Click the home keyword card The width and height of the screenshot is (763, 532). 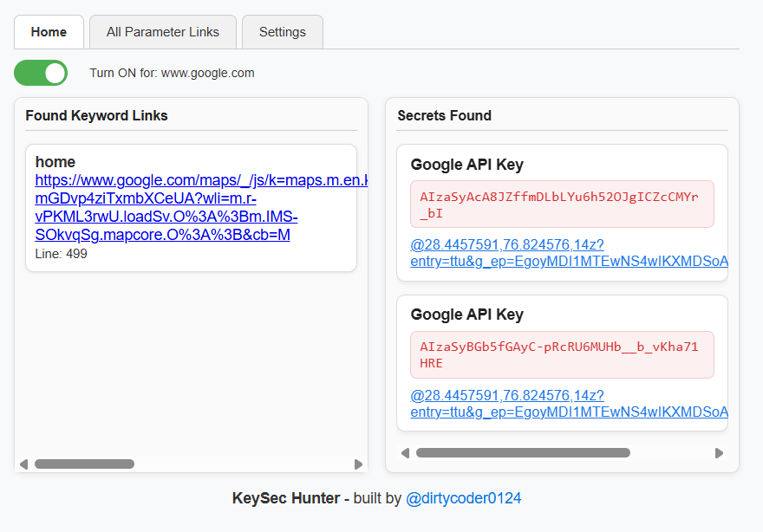point(191,208)
